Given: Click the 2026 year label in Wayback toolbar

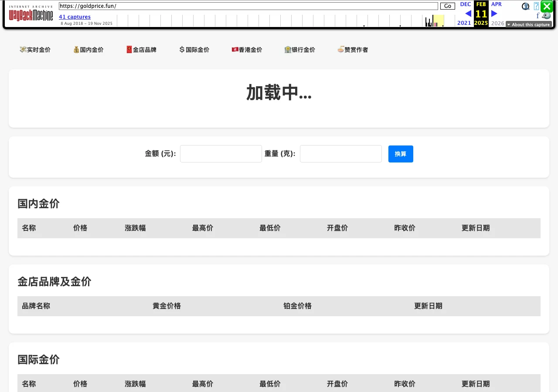Looking at the screenshot, I should 497,23.
